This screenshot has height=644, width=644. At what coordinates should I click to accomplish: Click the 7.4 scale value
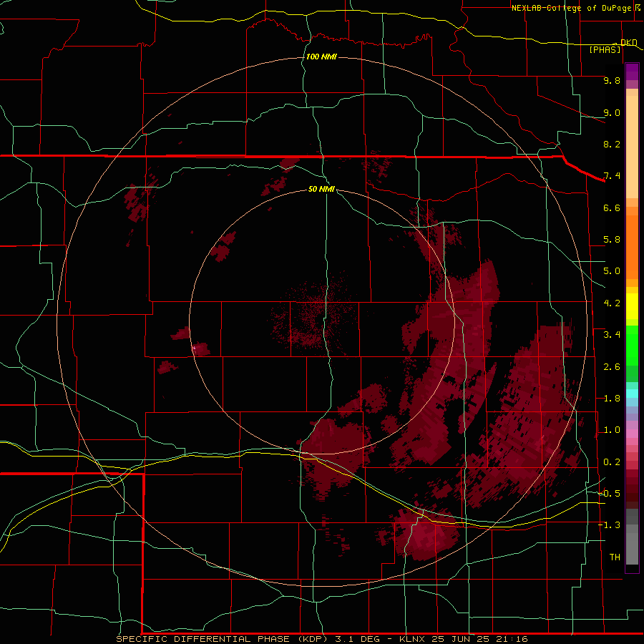[612, 176]
